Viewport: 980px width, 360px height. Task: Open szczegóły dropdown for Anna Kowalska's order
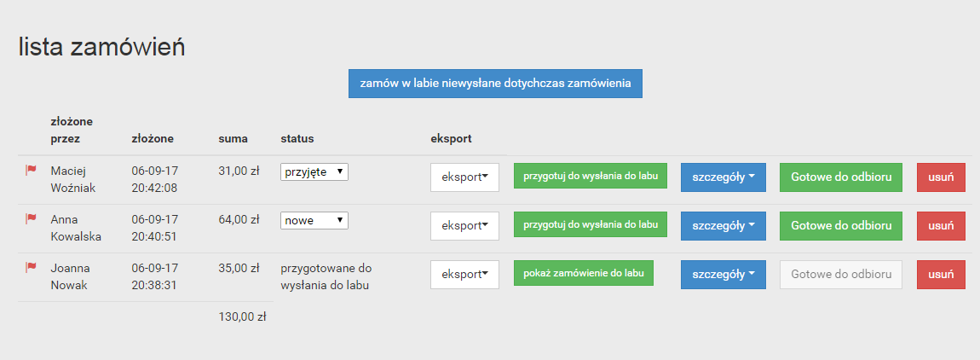tap(723, 226)
